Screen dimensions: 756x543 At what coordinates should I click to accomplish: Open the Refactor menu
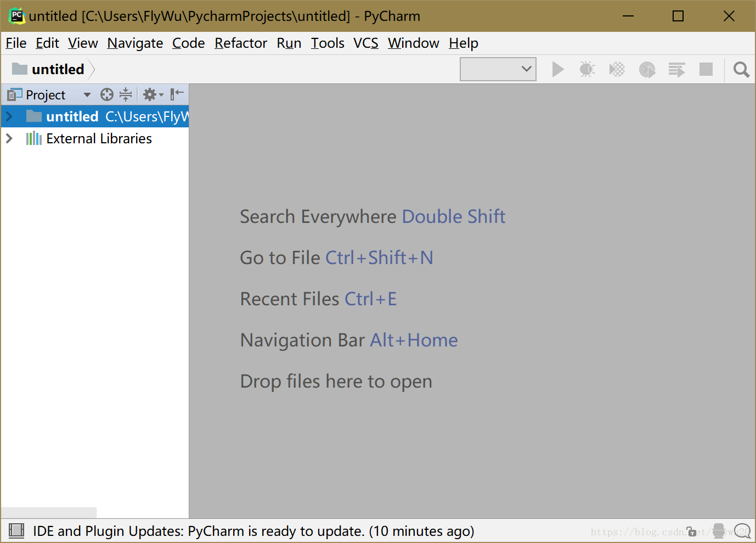[x=241, y=43]
